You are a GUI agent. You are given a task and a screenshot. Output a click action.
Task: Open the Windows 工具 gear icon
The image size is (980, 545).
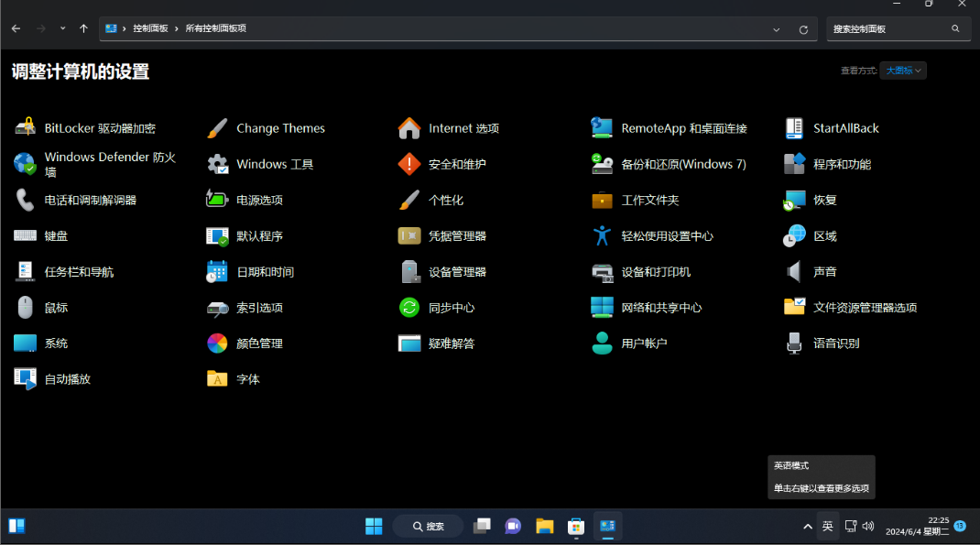(217, 164)
